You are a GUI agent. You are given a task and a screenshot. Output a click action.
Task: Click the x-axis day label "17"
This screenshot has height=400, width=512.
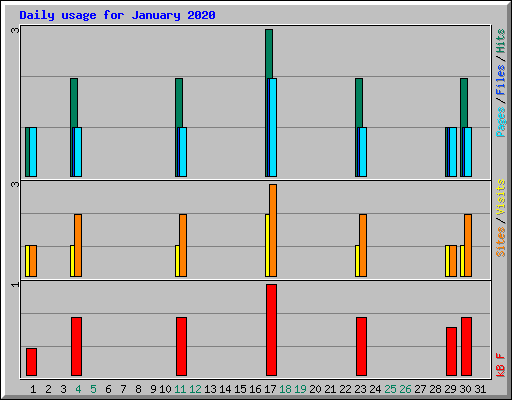270,389
